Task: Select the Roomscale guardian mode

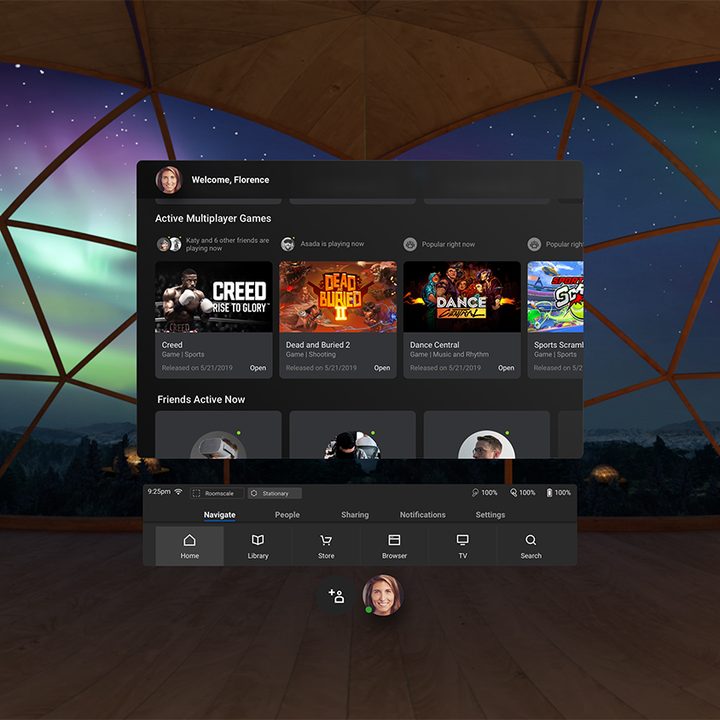Action: click(x=217, y=493)
